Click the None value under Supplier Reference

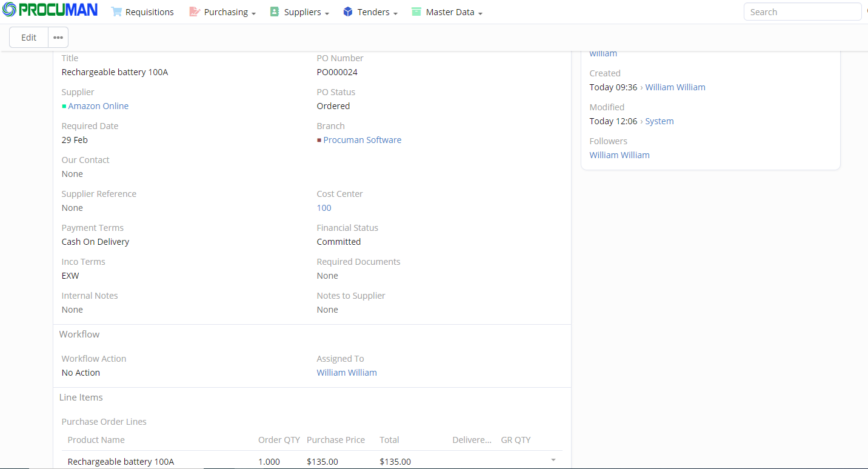pos(72,208)
